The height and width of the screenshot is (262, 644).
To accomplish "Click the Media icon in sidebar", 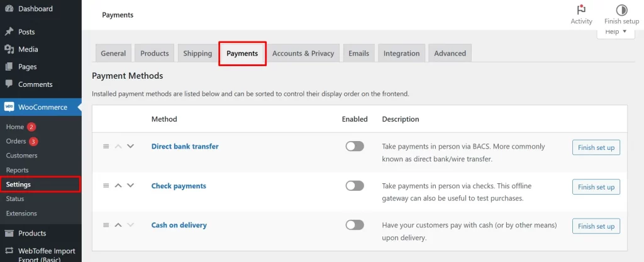I will click(9, 49).
